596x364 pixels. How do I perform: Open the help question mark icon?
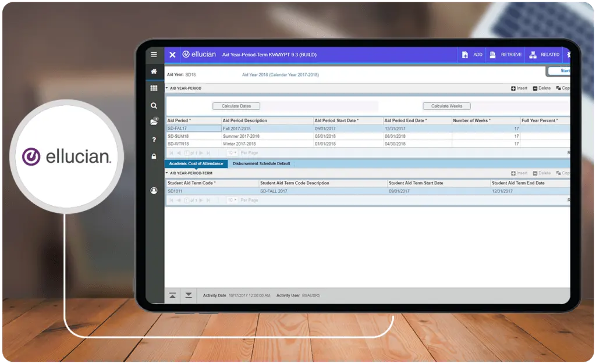(154, 140)
